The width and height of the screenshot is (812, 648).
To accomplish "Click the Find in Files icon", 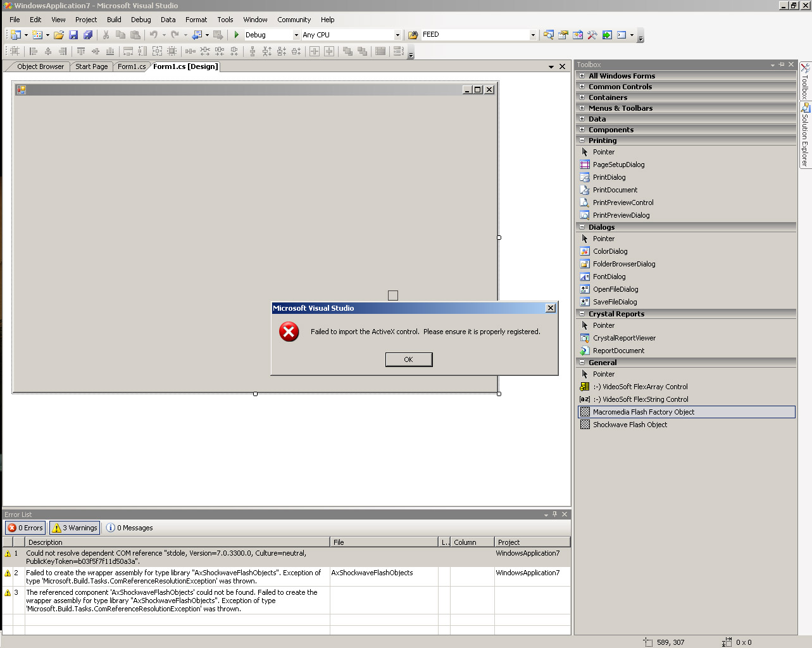I will click(413, 35).
